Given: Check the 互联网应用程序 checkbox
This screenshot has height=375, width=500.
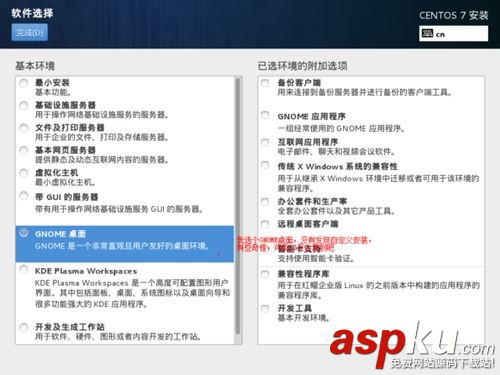Looking at the screenshot, I should (265, 142).
